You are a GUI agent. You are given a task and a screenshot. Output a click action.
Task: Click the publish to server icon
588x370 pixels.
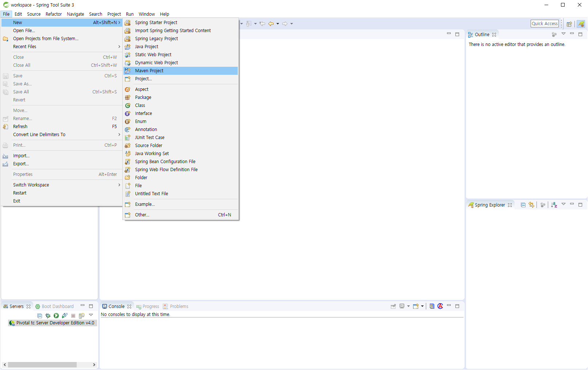coord(81,316)
